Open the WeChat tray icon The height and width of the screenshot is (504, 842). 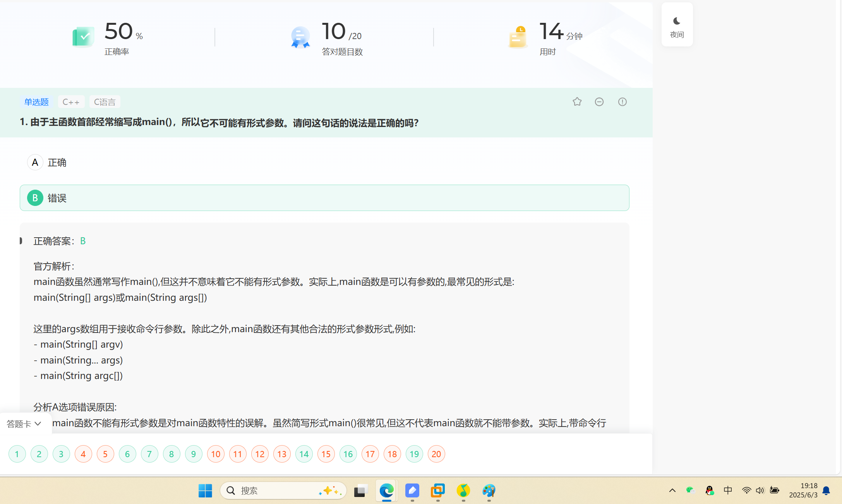point(690,490)
